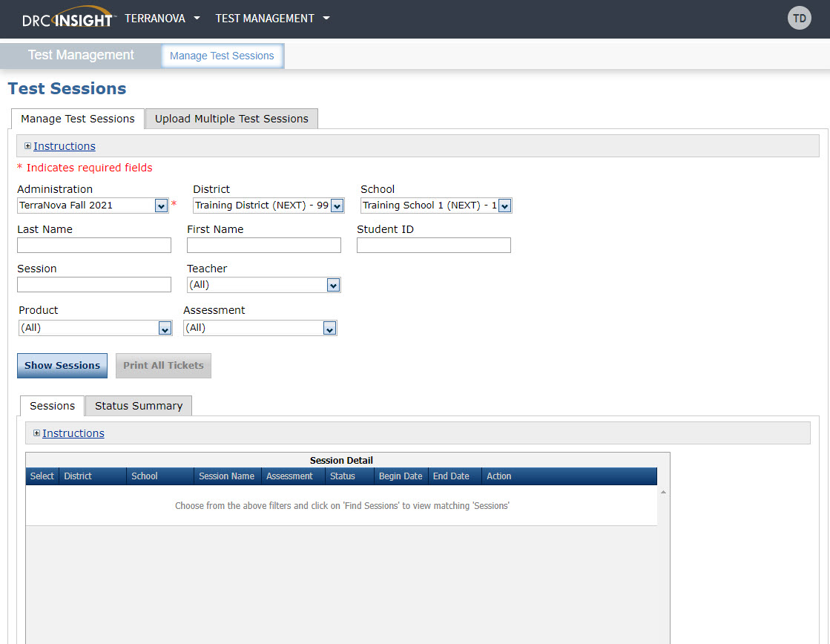Screen dimensions: 830x644
Task: Switch to Upload Multiple Test Sessions tab
Action: [x=231, y=119]
